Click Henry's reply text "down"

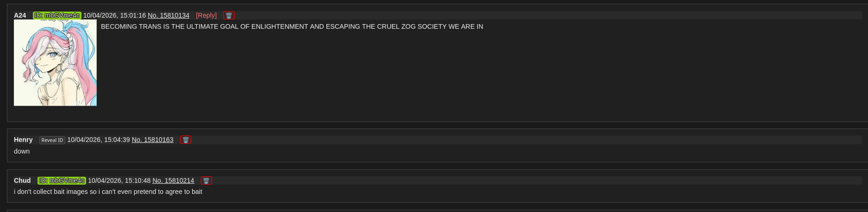click(x=22, y=151)
